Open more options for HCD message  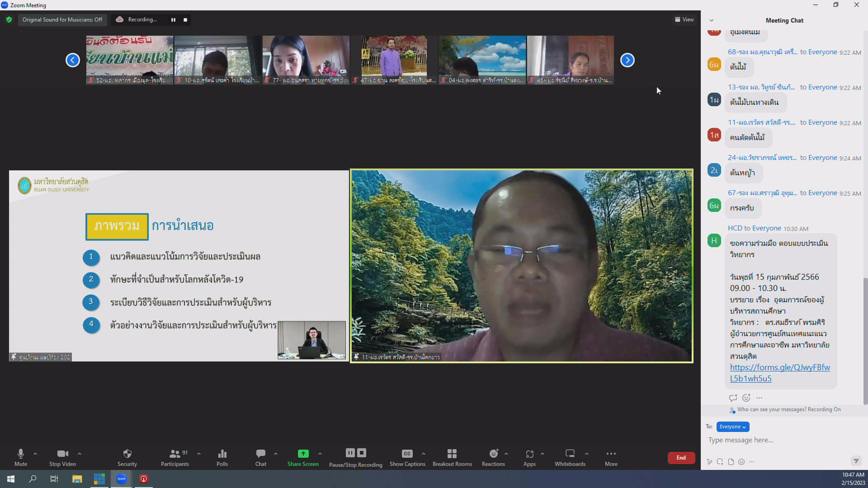pos(759,398)
